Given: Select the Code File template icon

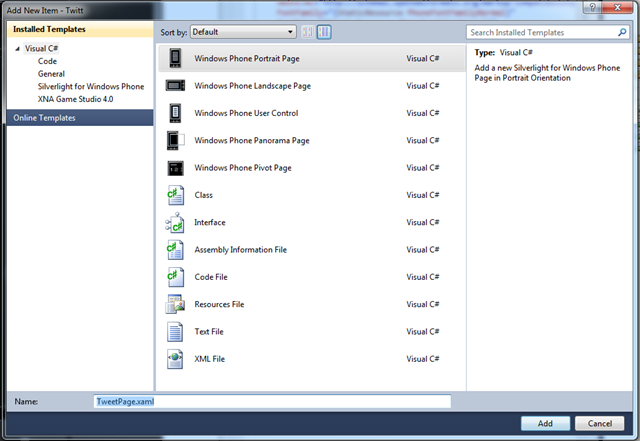Looking at the screenshot, I should click(x=175, y=277).
